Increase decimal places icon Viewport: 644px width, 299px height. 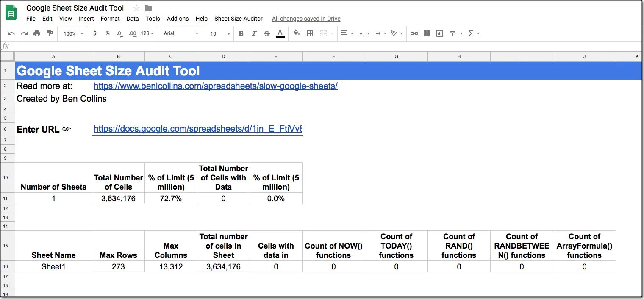[133, 34]
